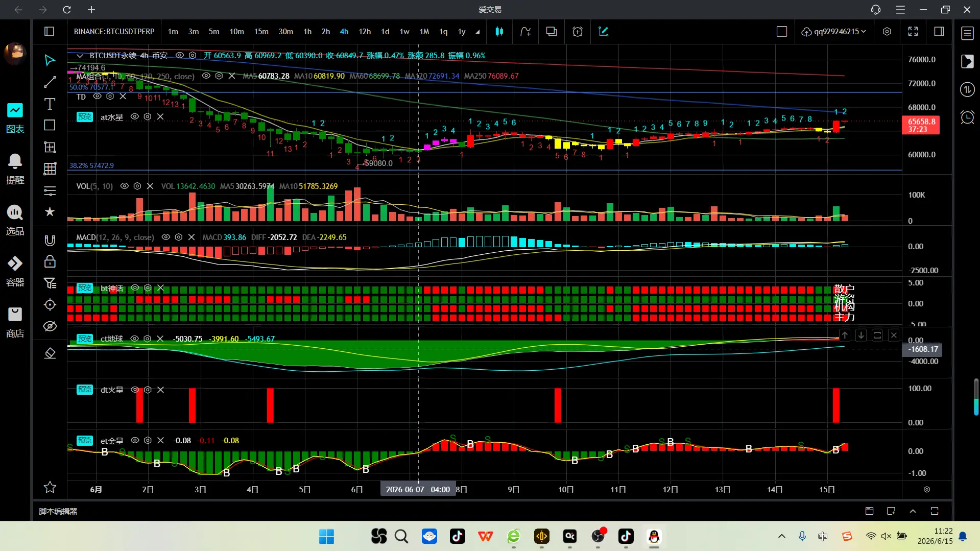Open a new tab with plus
The width and height of the screenshot is (980, 551).
coord(91,10)
